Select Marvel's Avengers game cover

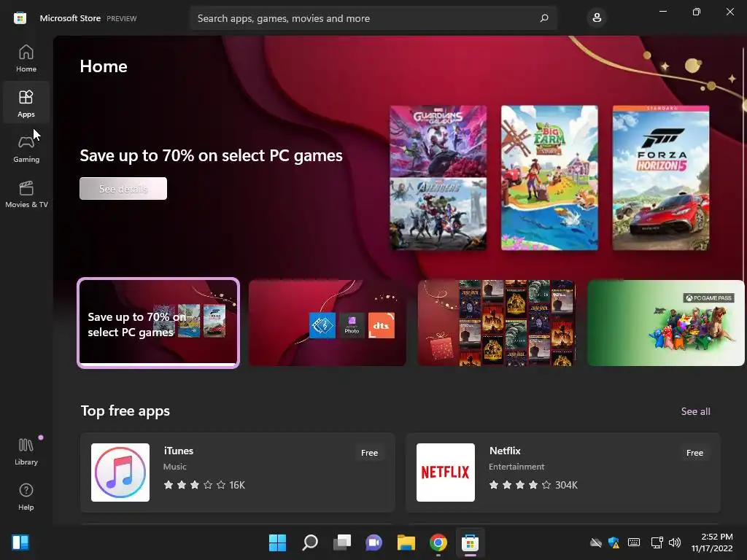pyautogui.click(x=438, y=214)
